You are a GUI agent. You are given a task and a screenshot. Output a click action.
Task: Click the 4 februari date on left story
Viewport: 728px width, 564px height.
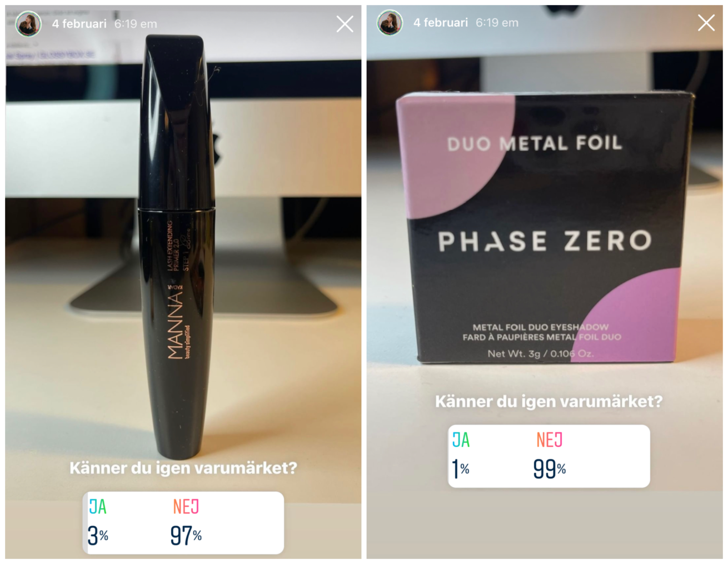[x=79, y=24]
